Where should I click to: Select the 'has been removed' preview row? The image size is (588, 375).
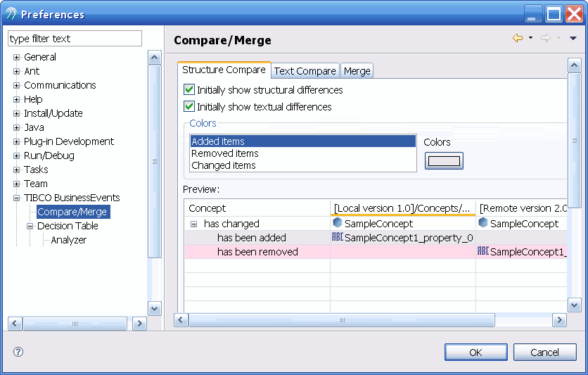(x=376, y=252)
